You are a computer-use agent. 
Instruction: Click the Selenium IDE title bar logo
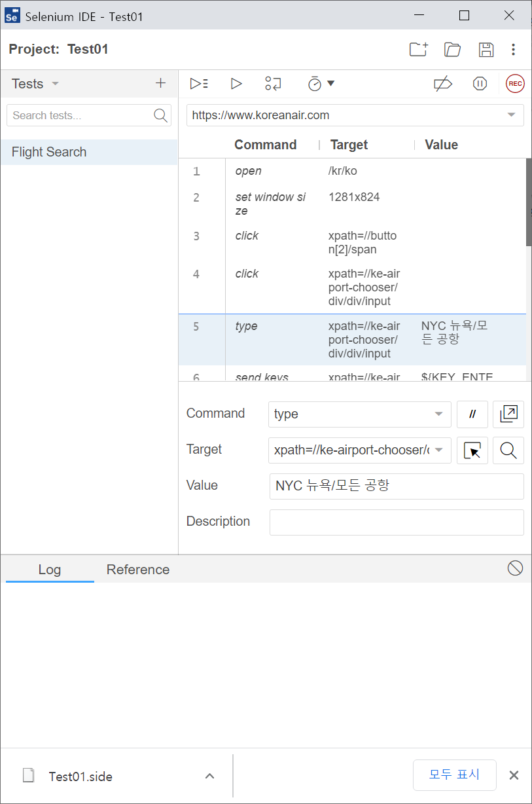pyautogui.click(x=12, y=16)
